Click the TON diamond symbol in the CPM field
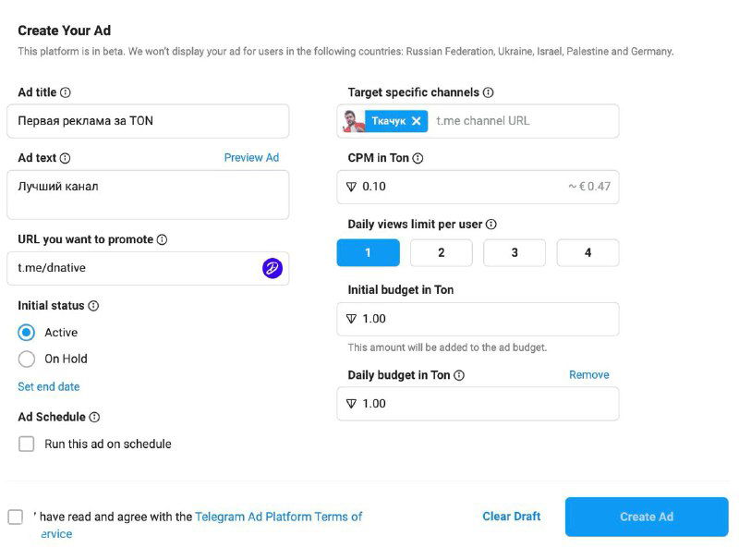739x560 pixels. (350, 186)
